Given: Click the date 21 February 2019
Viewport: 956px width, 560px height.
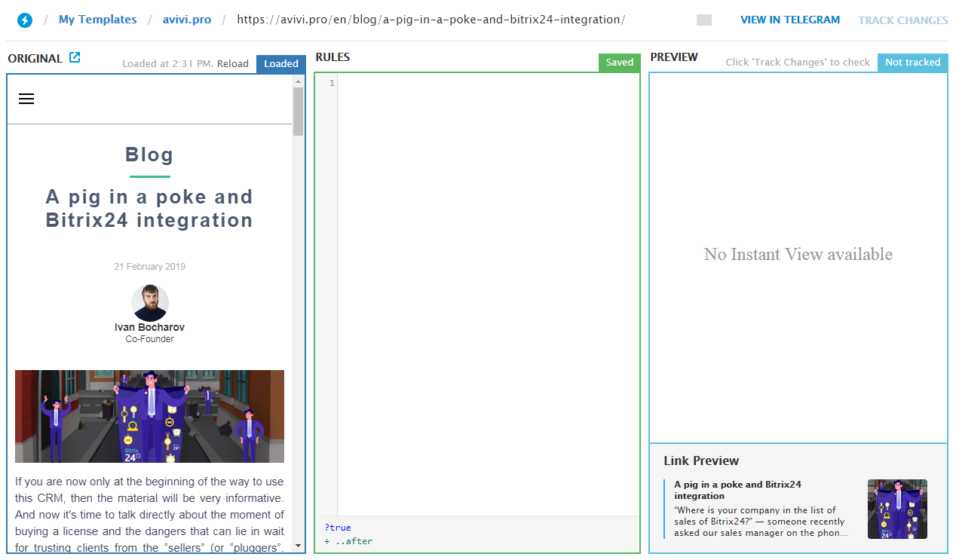Looking at the screenshot, I should click(149, 267).
